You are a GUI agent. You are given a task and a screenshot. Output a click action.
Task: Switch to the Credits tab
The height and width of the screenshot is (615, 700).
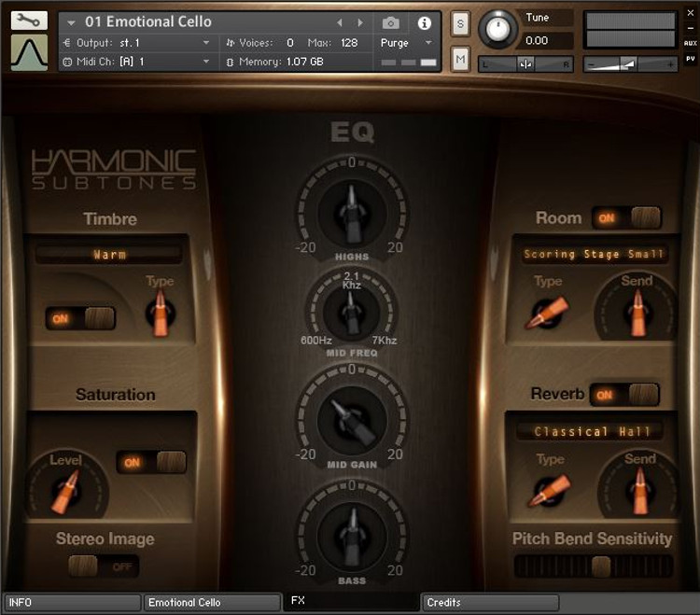tap(491, 602)
